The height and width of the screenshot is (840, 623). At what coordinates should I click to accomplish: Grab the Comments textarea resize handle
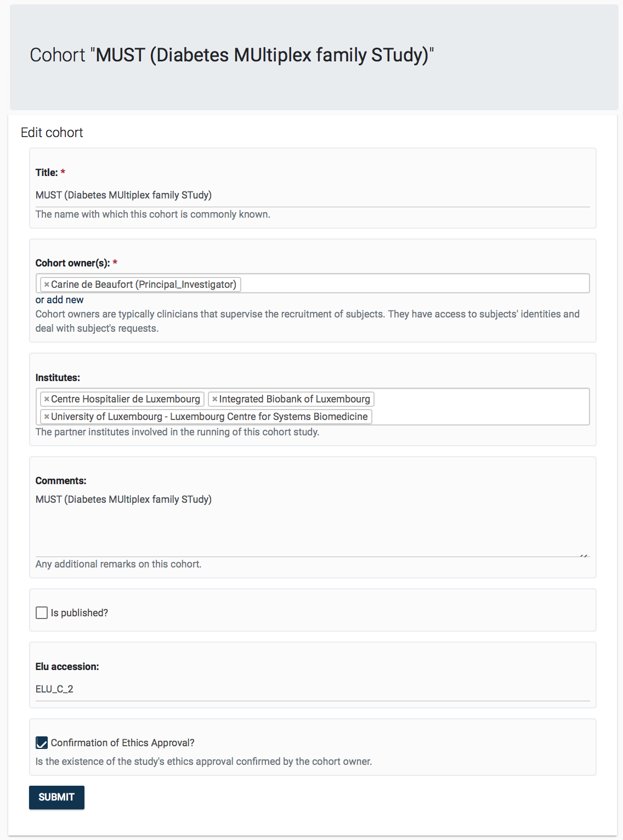coord(585,555)
